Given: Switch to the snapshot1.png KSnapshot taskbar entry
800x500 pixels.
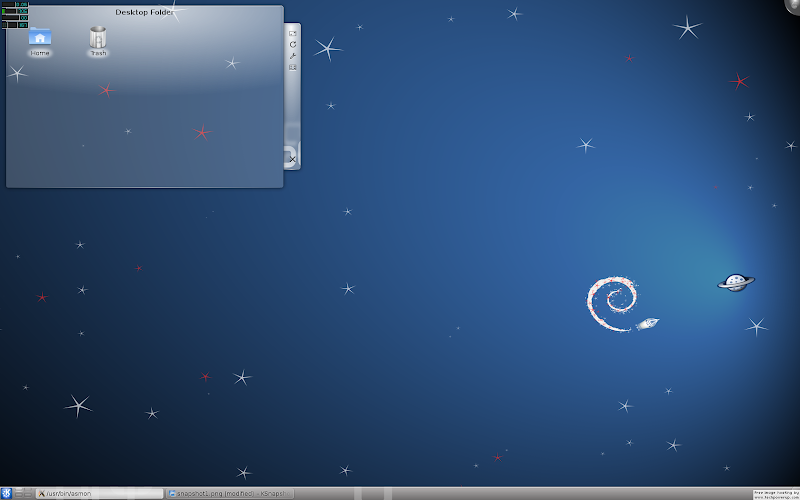Looking at the screenshot, I should (x=231, y=493).
